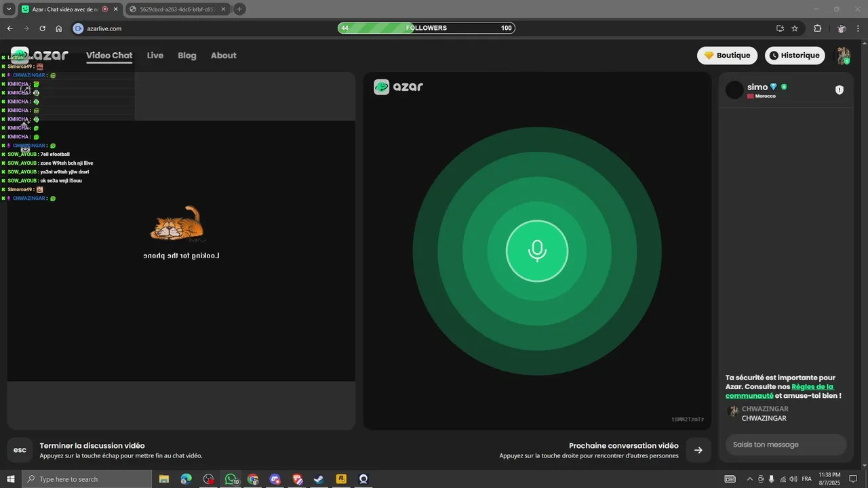Open Steam from taskbar
868x488 pixels.
point(318,479)
